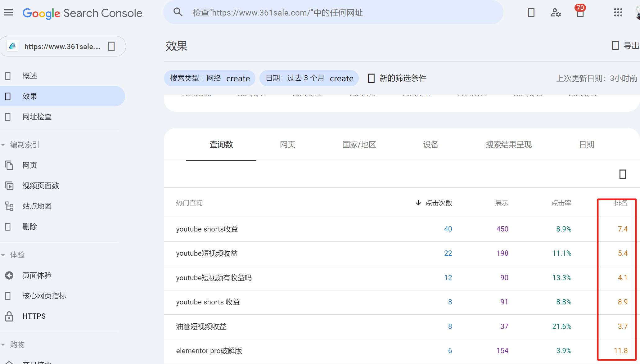Screen dimensions: 640x364
Task: Open the property selector for 361sale.com
Action: [x=62, y=46]
